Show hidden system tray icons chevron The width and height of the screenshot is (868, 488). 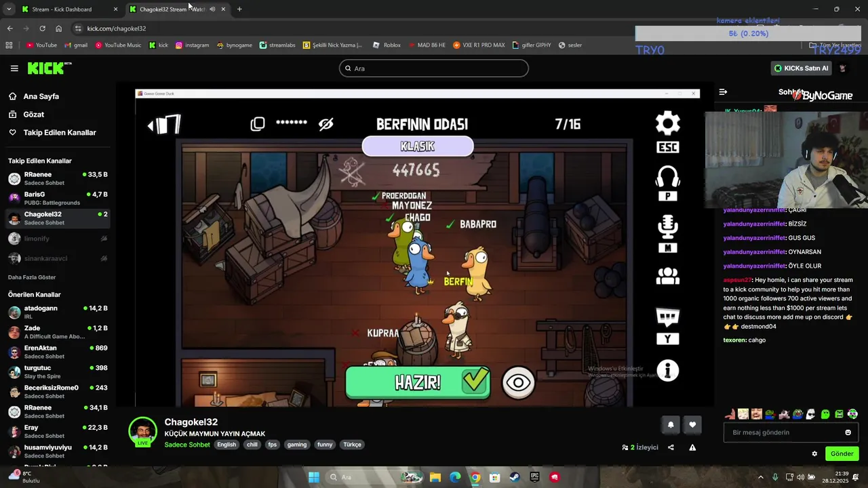[759, 477]
